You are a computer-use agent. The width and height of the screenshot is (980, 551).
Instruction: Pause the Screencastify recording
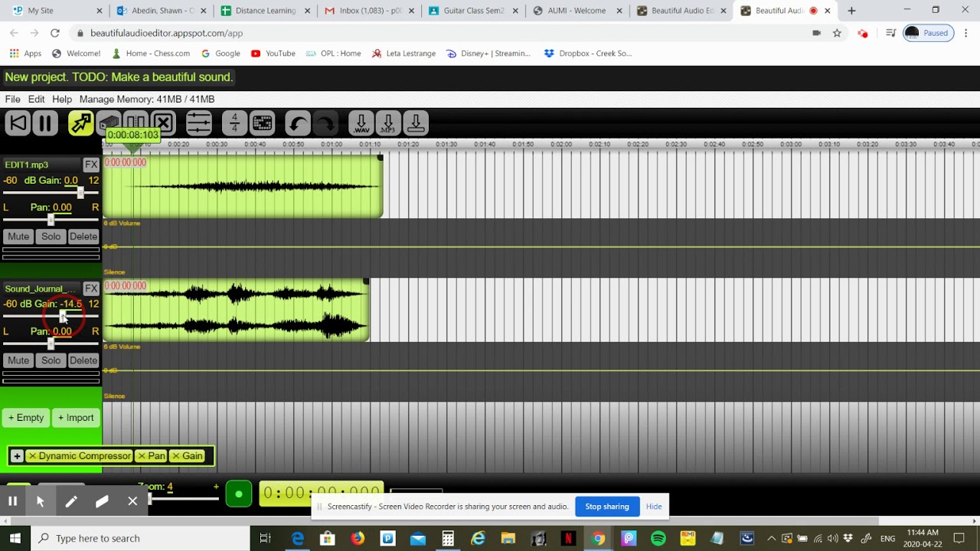tap(12, 501)
